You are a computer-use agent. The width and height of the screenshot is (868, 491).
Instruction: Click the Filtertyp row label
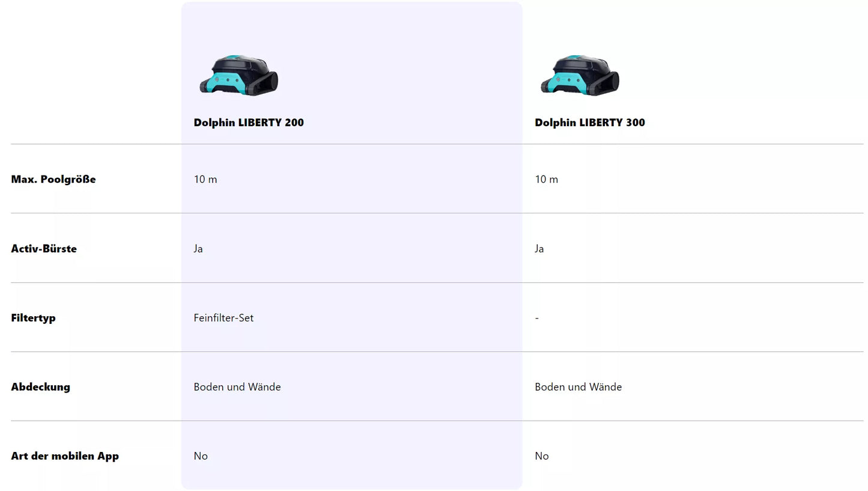tap(33, 318)
